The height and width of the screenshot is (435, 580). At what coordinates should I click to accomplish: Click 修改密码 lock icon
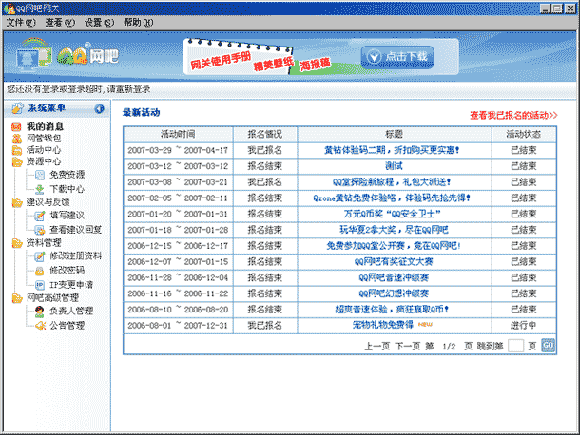click(x=40, y=271)
